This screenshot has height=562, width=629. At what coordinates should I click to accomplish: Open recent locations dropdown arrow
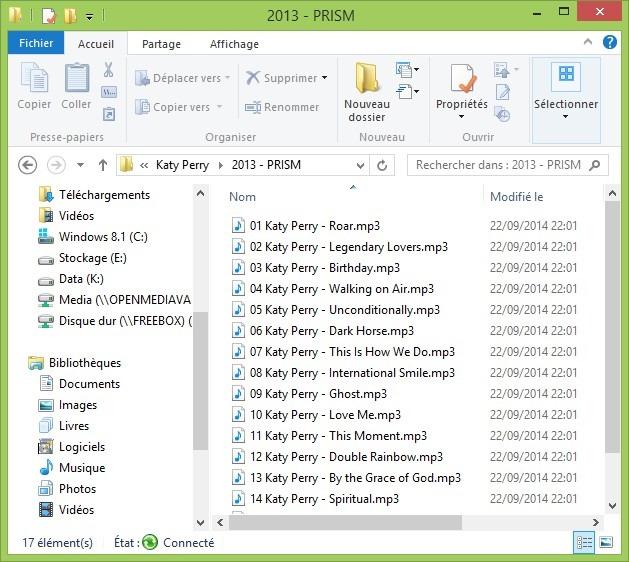[x=80, y=165]
